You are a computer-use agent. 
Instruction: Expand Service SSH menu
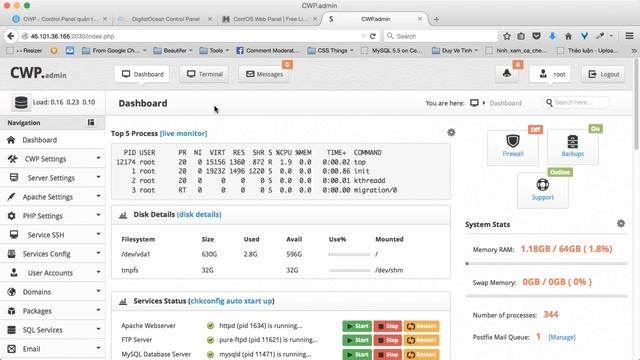tap(53, 235)
